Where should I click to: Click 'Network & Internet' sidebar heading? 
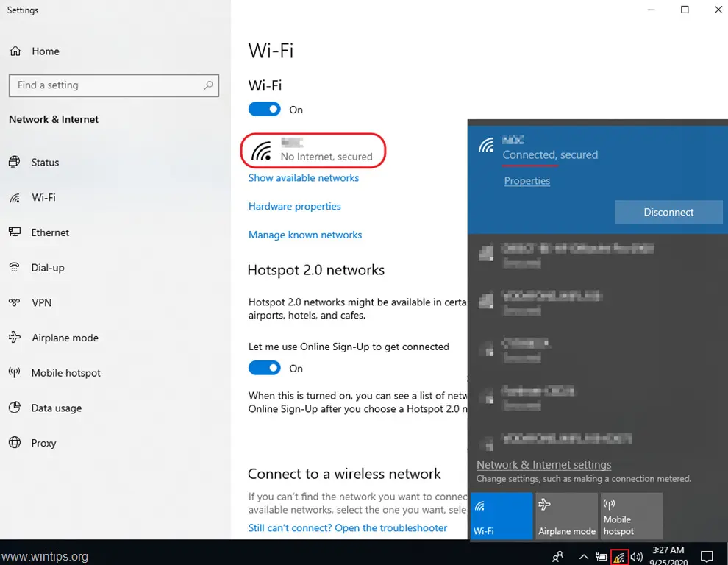click(54, 119)
